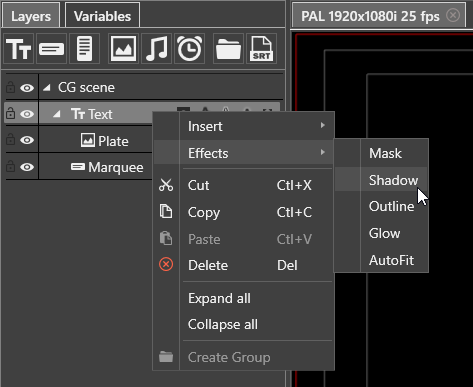This screenshot has height=387, width=473.
Task: Hide the Plate layer with eye icon
Action: coord(27,140)
